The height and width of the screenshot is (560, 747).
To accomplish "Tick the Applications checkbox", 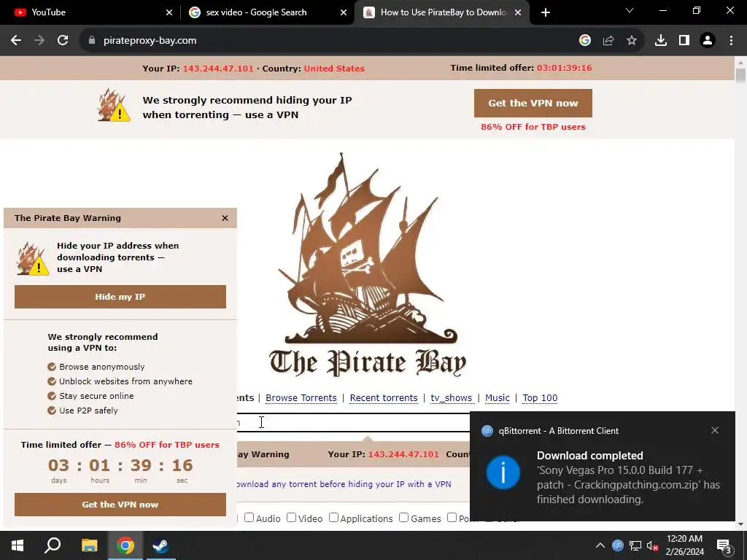I will point(333,518).
